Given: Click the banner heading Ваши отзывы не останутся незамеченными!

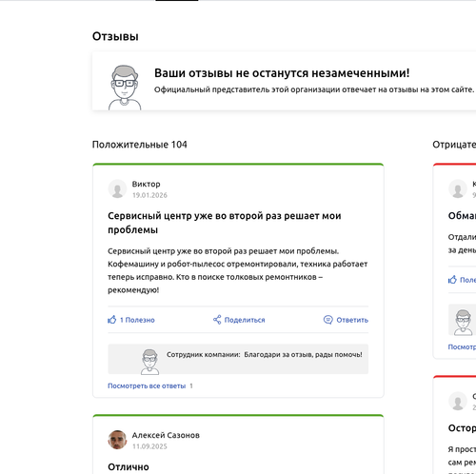Looking at the screenshot, I should coord(282,73).
